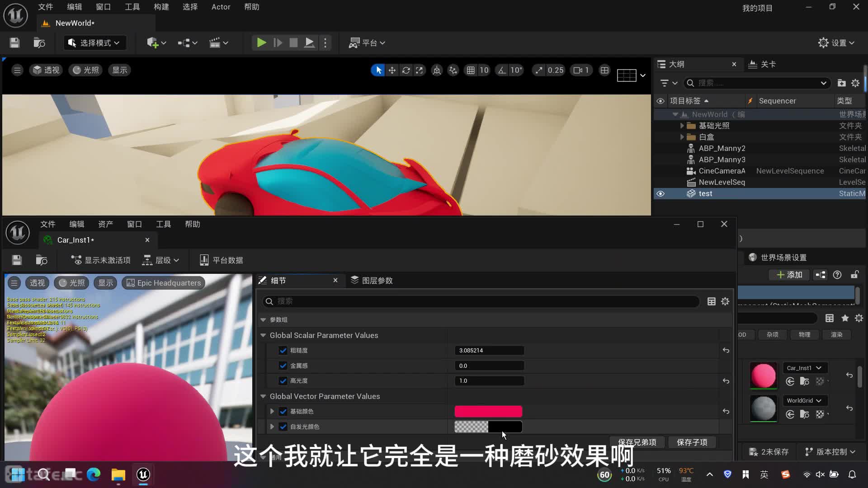Open Car_Inst1 material slot dropdown
Viewport: 868px width, 488px height.
(x=804, y=368)
